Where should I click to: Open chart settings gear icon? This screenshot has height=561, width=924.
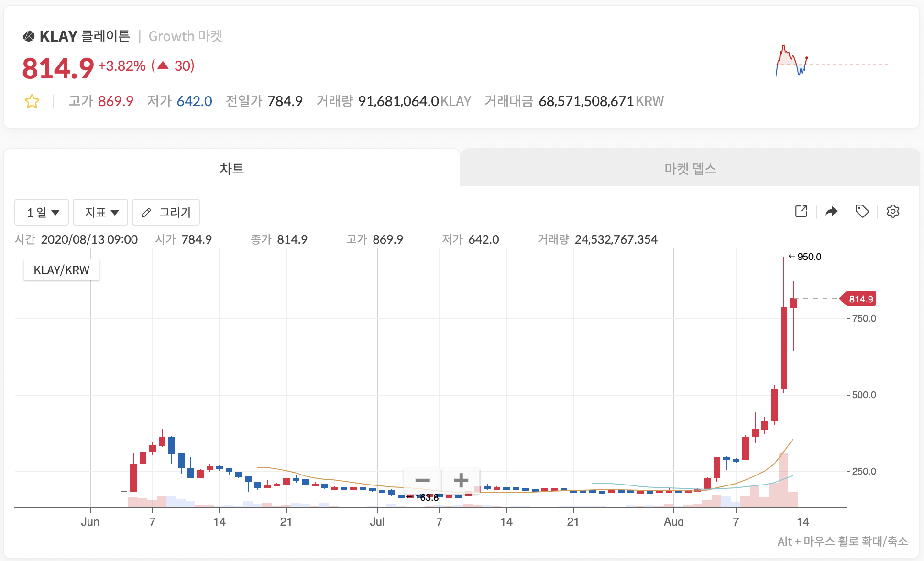point(892,211)
